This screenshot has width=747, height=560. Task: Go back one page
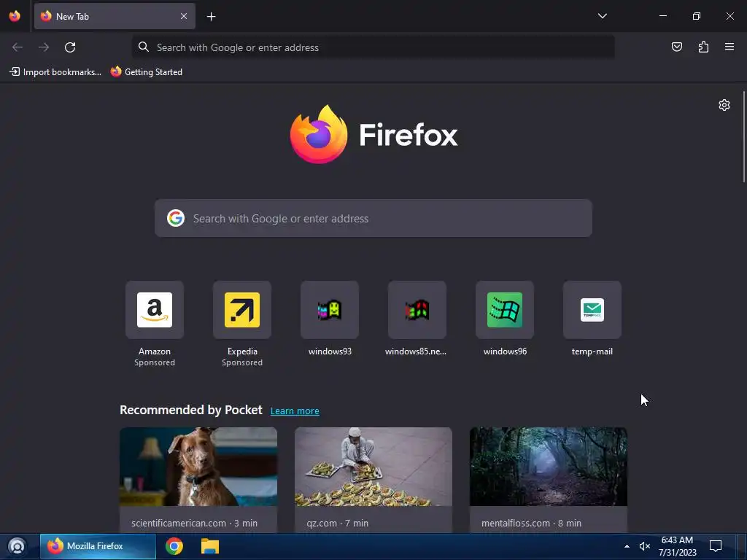click(x=18, y=47)
